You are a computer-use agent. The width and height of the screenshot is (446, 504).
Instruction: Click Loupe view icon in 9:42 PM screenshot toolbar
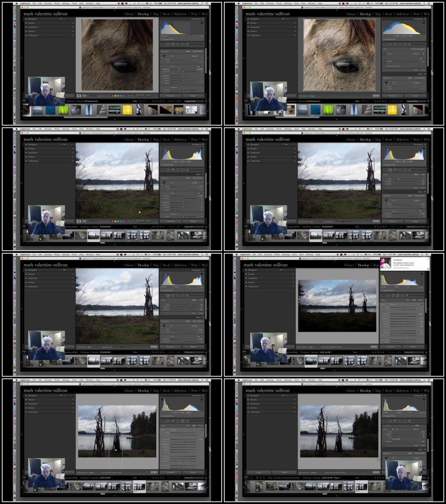(x=79, y=96)
